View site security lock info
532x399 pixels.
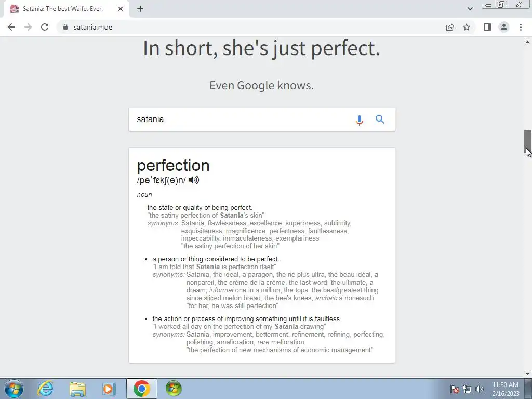coord(65,27)
